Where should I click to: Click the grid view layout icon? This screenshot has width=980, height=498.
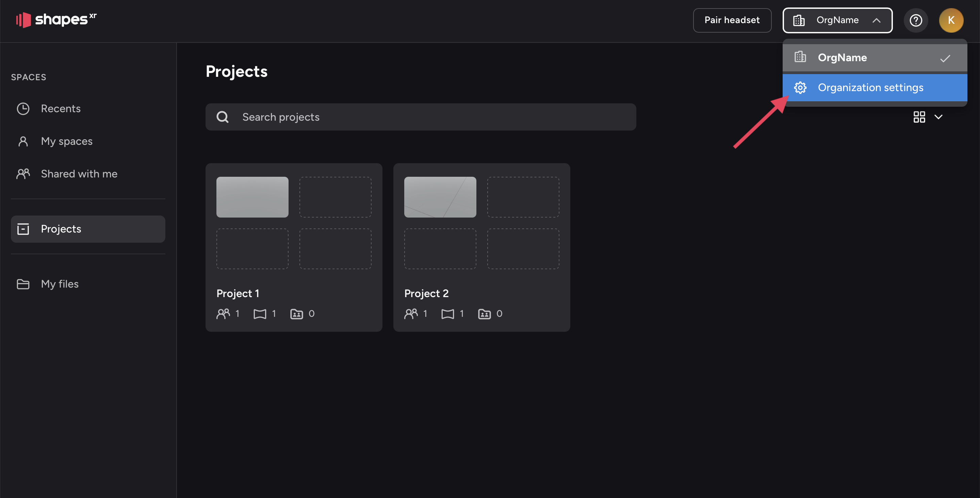click(919, 117)
